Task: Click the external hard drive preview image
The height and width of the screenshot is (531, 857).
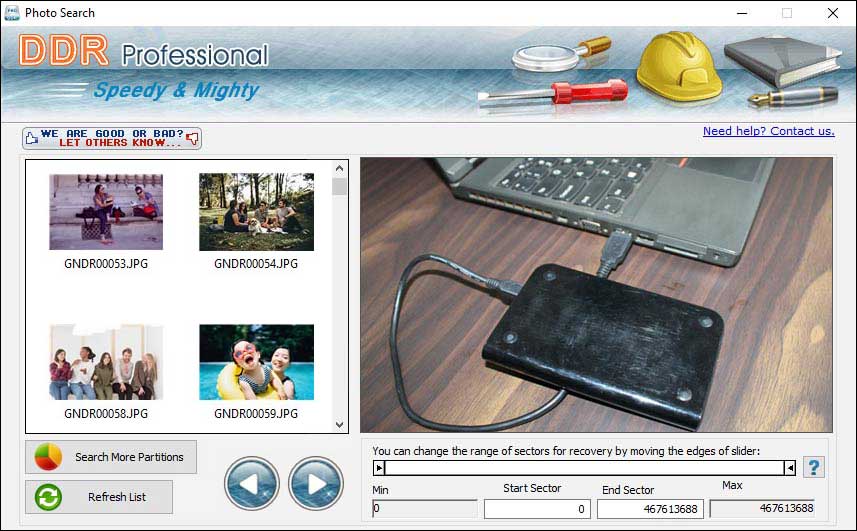Action: (596, 295)
